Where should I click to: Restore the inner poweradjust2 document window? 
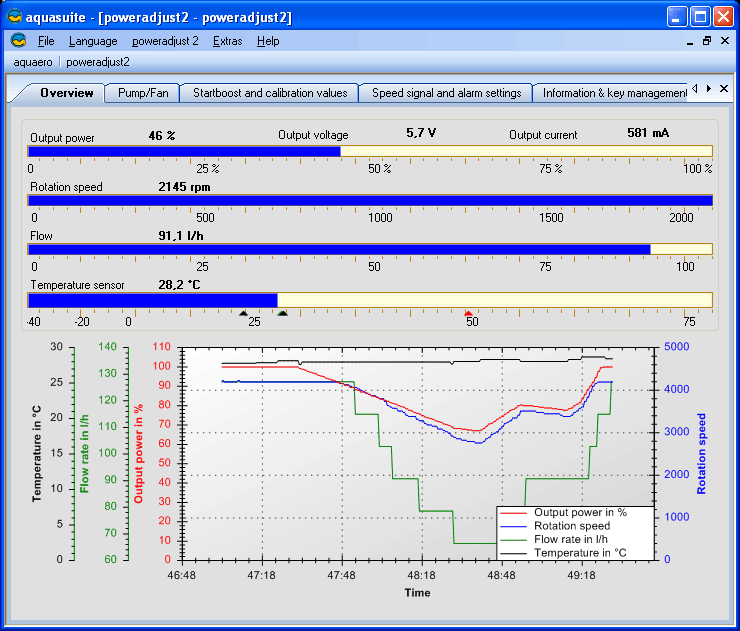[707, 41]
